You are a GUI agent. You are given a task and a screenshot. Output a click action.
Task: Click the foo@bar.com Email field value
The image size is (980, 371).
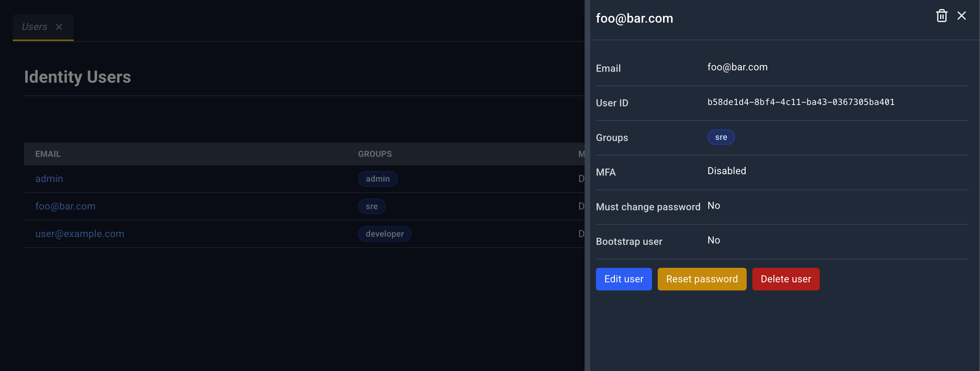737,67
